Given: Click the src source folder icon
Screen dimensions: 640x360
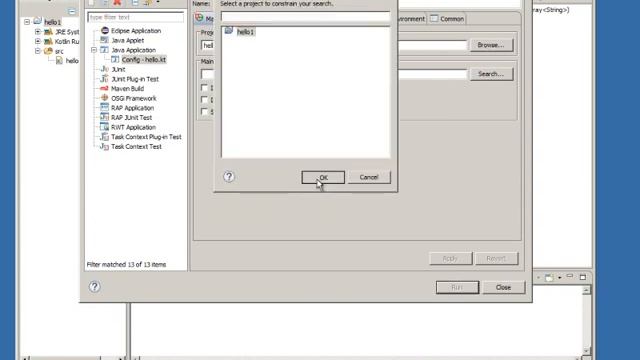Looking at the screenshot, I should pyautogui.click(x=48, y=51).
